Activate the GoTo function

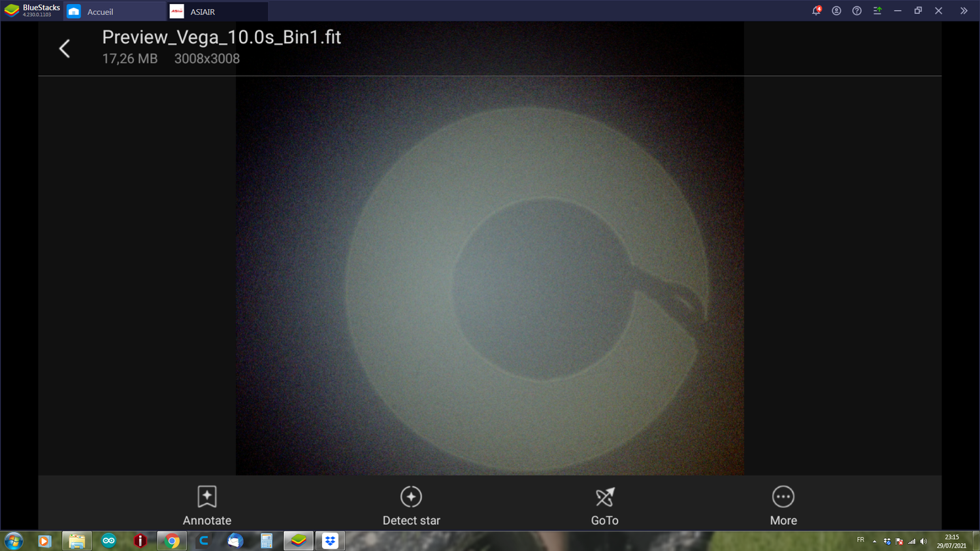point(604,503)
